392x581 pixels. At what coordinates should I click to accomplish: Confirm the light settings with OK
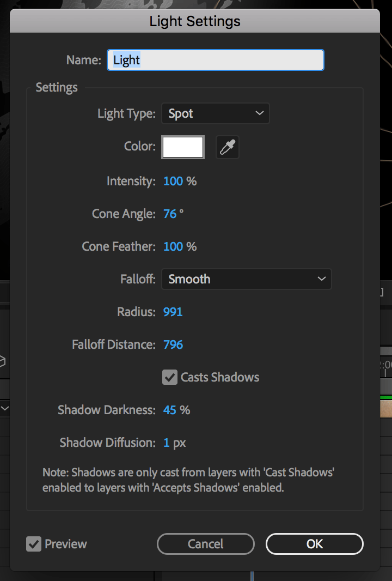click(314, 543)
